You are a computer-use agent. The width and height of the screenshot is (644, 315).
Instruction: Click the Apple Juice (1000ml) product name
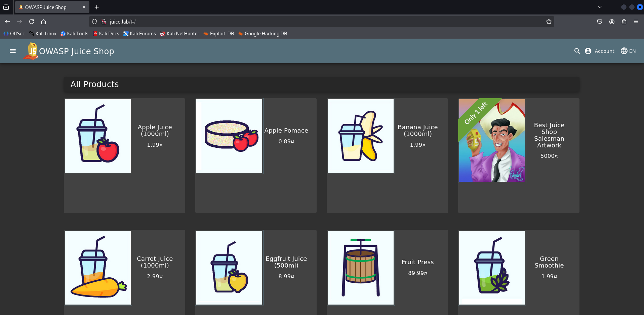tap(155, 130)
